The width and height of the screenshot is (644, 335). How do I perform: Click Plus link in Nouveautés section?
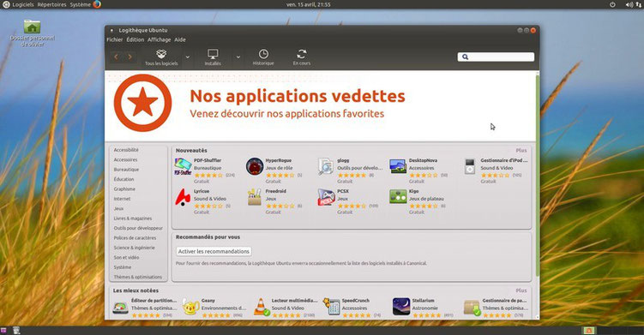coord(521,151)
